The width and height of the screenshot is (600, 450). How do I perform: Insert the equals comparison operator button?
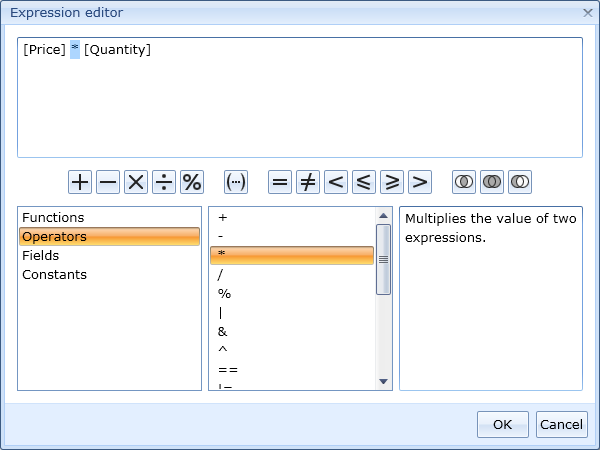tap(280, 182)
